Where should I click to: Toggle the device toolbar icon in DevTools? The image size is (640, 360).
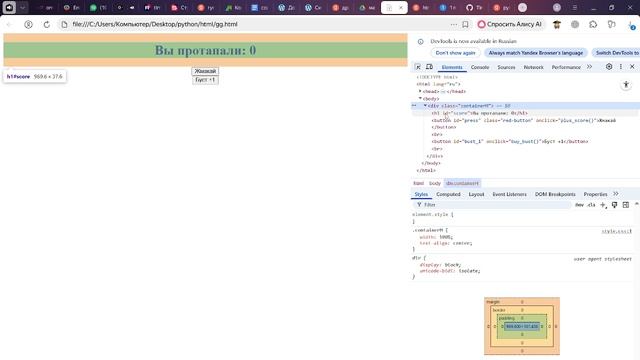click(x=429, y=67)
